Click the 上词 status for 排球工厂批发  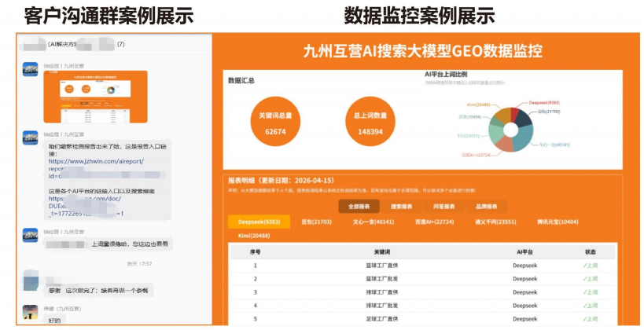(591, 306)
